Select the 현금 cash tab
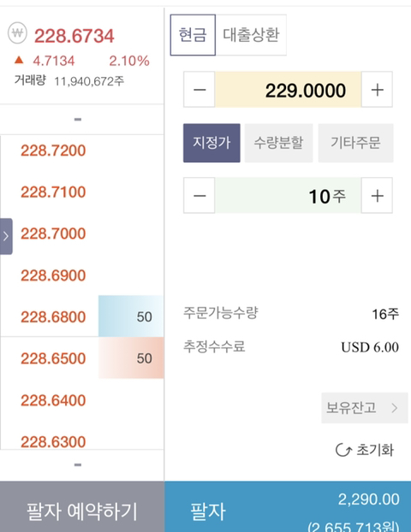 point(193,34)
